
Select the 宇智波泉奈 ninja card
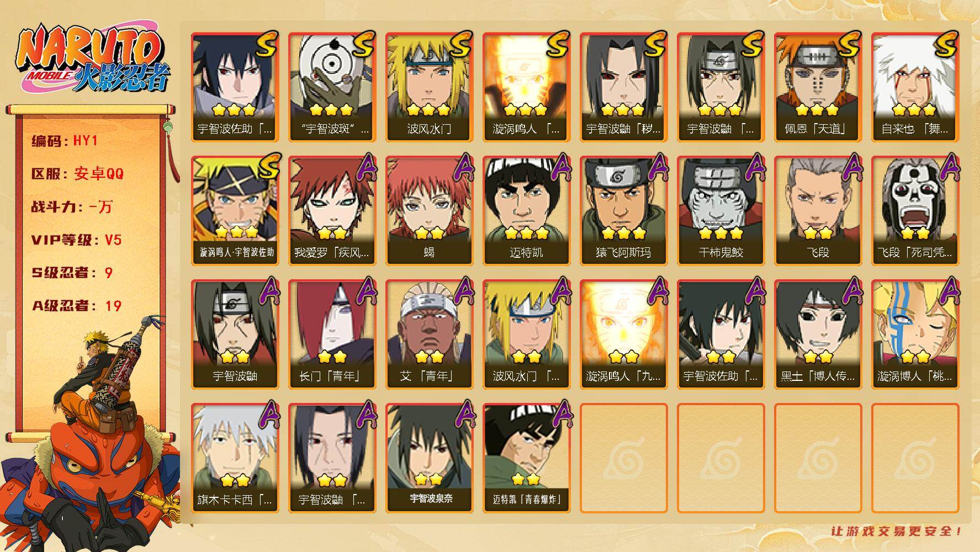point(429,458)
